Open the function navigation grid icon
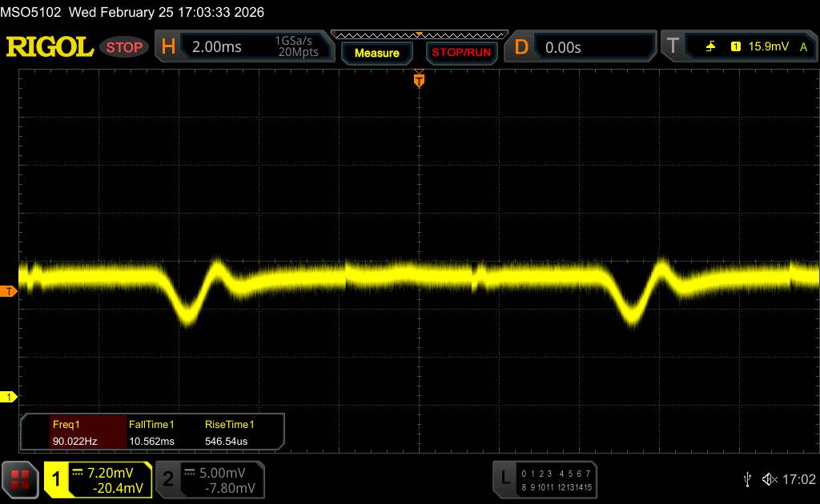 click(x=20, y=478)
